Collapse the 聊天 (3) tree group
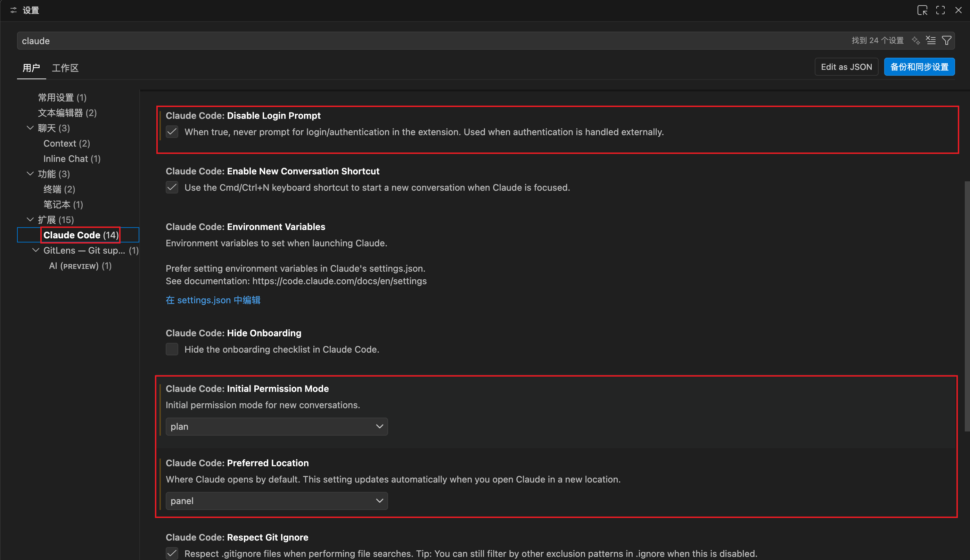Screen dimensions: 970x560 [30, 128]
